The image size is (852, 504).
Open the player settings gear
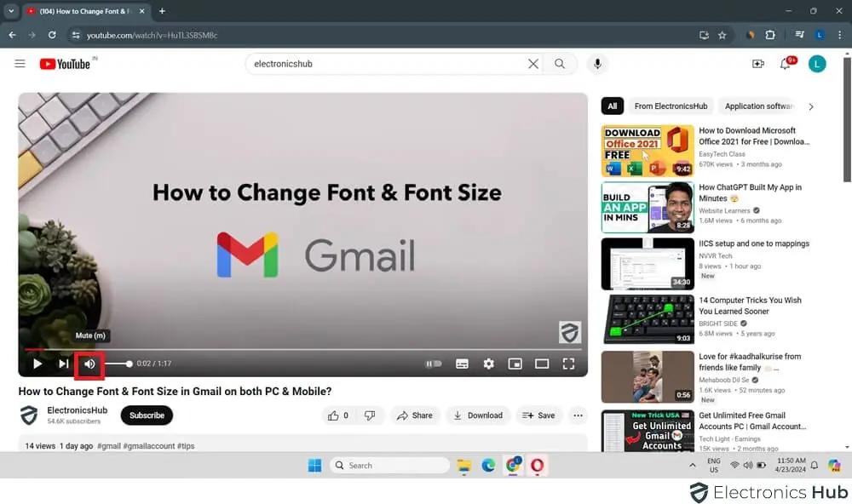click(488, 364)
